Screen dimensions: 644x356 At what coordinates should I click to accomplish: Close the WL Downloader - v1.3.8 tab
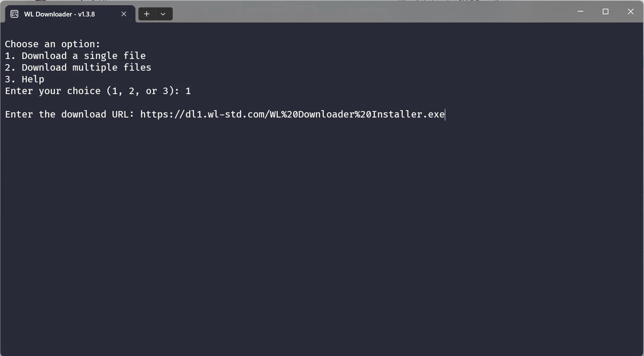pos(124,14)
